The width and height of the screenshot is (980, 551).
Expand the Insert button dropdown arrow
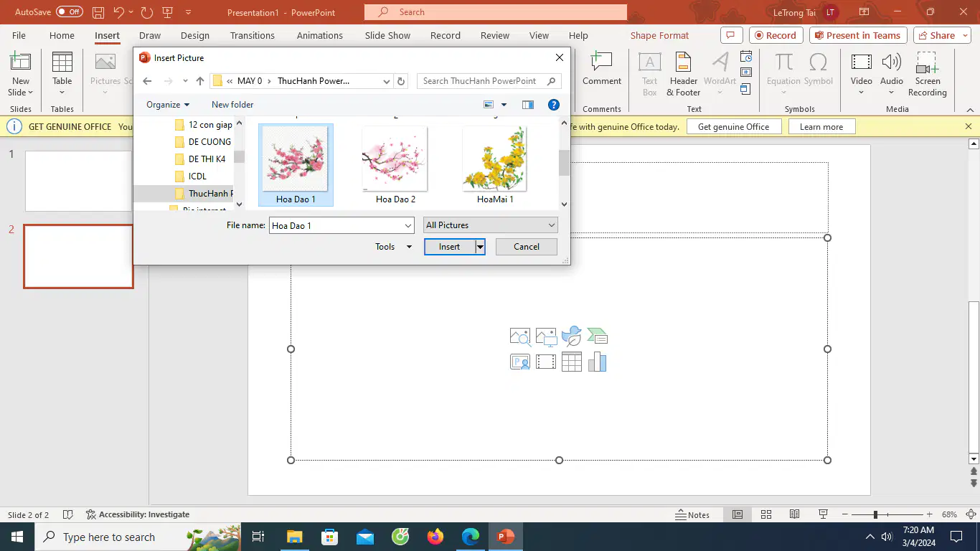(481, 247)
